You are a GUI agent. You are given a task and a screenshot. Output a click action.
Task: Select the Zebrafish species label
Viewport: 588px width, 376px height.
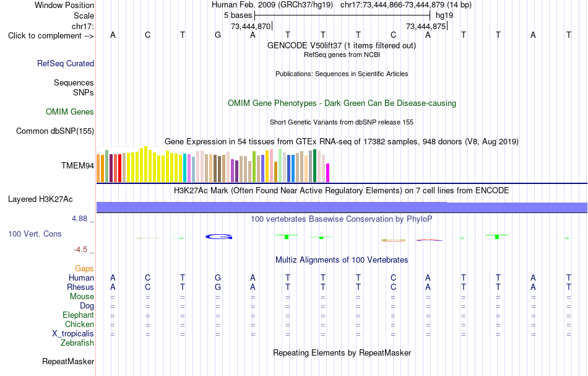tap(77, 343)
